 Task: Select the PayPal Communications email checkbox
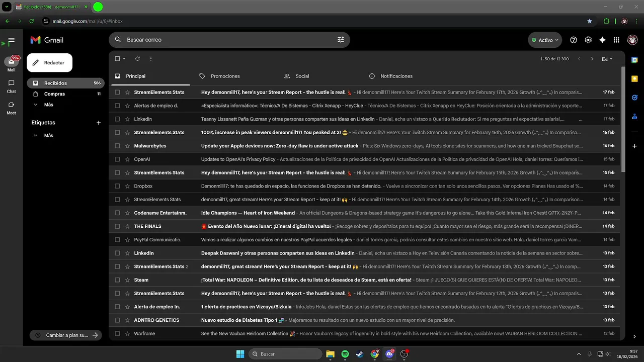pos(117,240)
